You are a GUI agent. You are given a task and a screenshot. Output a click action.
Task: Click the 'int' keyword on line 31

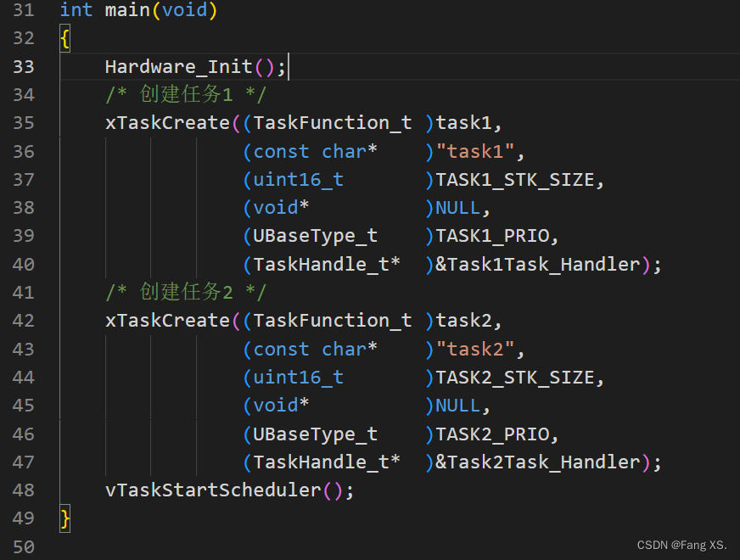[x=76, y=10]
